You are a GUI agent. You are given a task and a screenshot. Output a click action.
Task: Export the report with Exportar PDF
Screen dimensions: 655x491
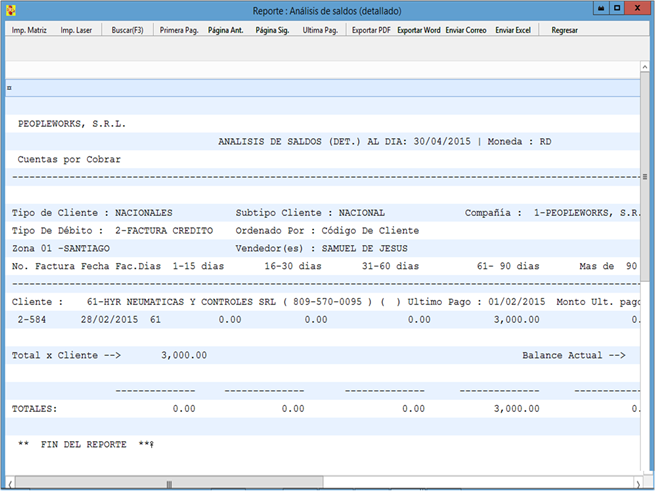371,31
